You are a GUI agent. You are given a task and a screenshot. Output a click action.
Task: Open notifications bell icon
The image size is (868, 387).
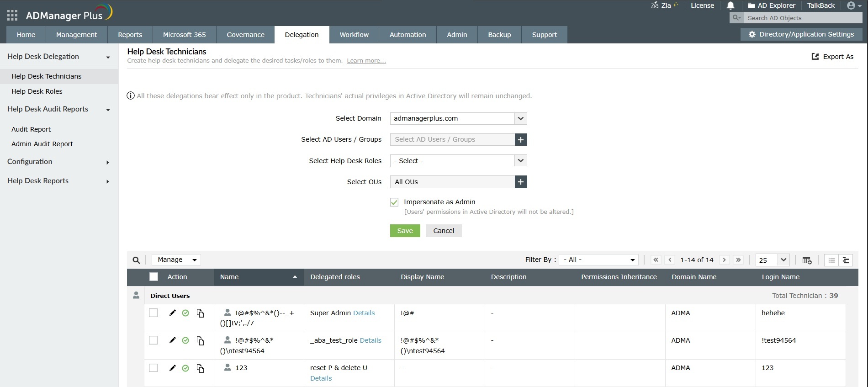[x=730, y=5]
